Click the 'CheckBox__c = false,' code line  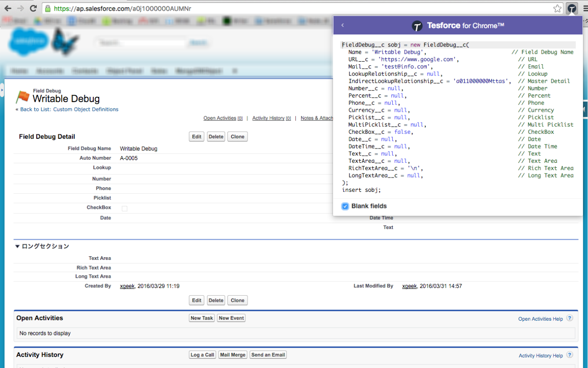click(380, 132)
